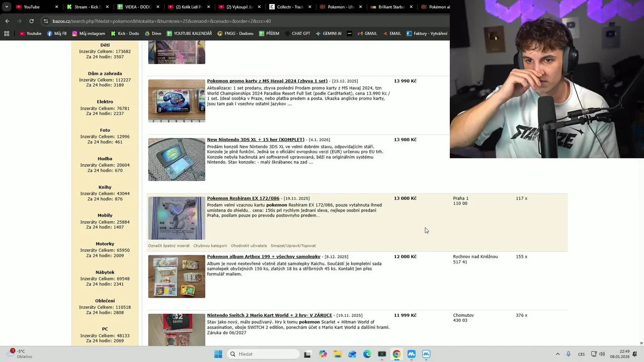Click the Nintendo 3DS XL thumbnail

(177, 159)
